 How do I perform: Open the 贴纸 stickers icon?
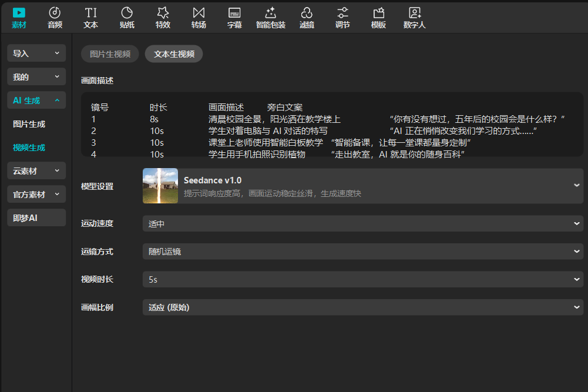coord(127,18)
